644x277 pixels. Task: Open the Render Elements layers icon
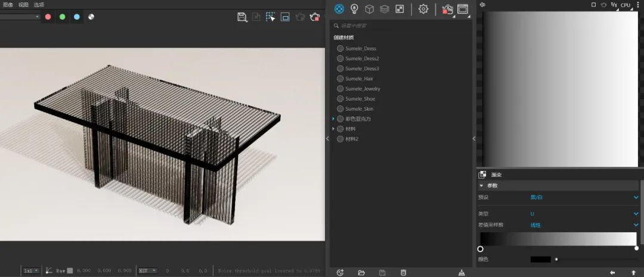385,9
